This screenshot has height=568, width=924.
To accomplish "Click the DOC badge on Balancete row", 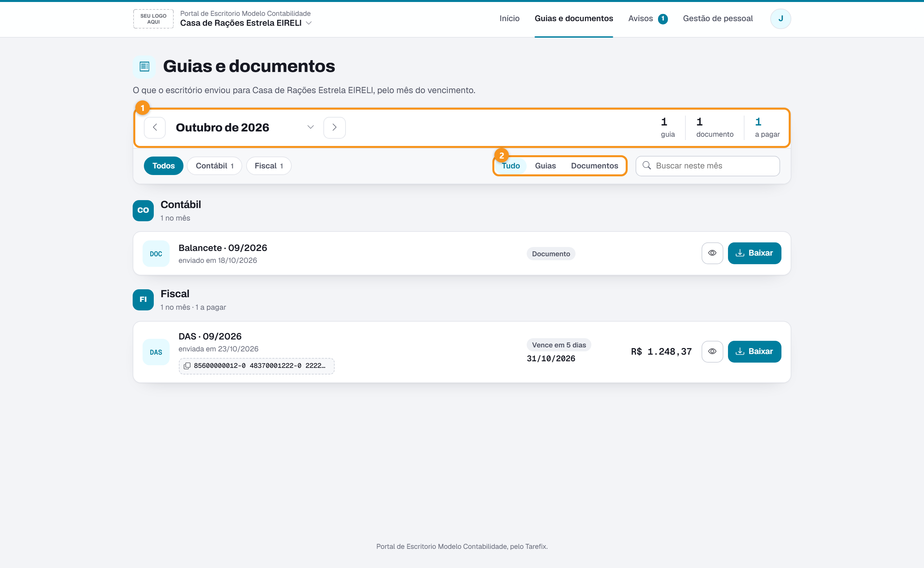I will (156, 254).
